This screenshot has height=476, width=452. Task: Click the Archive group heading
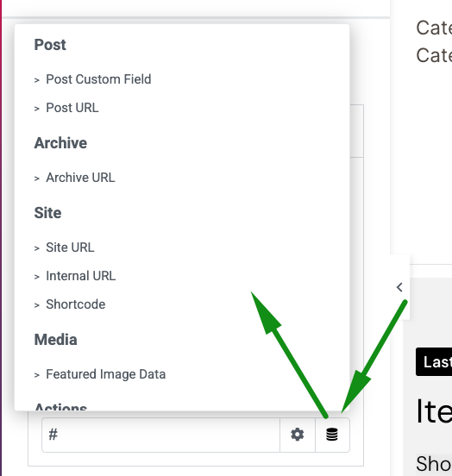point(60,143)
